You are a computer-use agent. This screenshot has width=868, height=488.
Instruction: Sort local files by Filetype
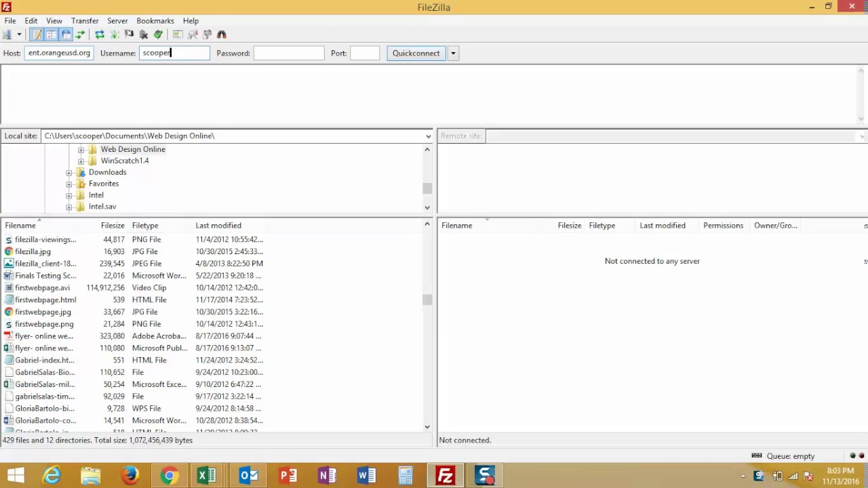click(x=159, y=225)
